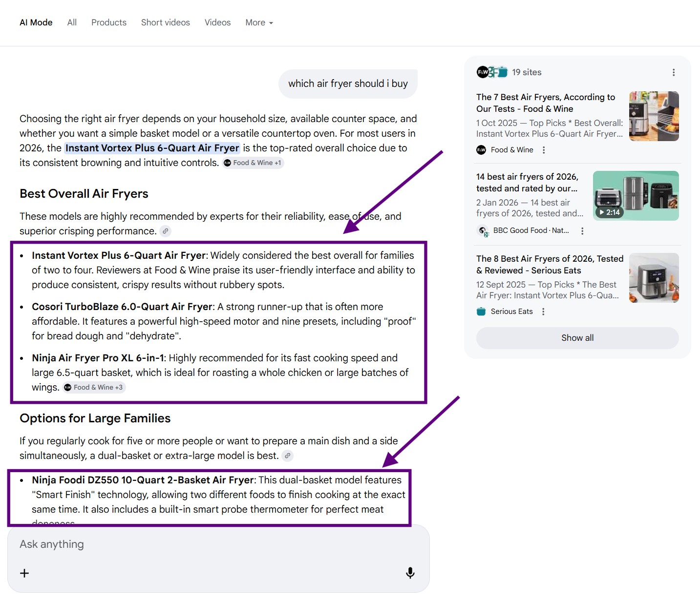The image size is (700, 602).
Task: Select the Videos tab
Action: pyautogui.click(x=217, y=22)
